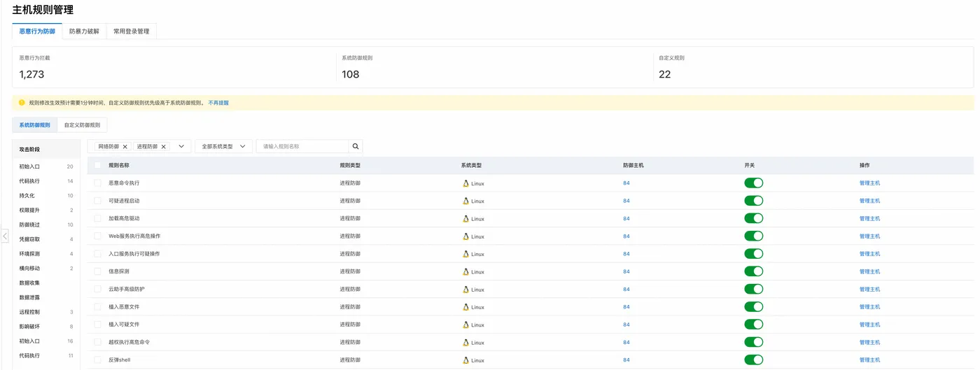Check the 加载高危驱动 rule checkbox
The width and height of the screenshot is (980, 370).
coord(97,218)
